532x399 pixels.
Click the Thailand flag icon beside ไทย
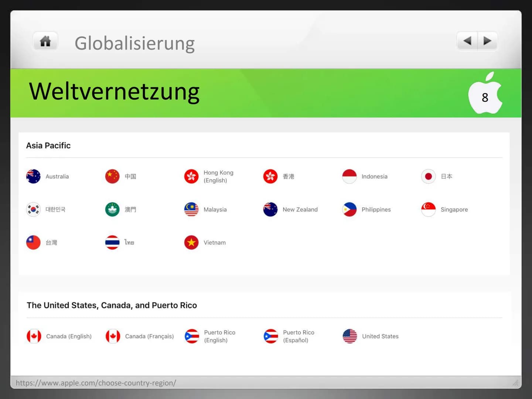(x=112, y=242)
